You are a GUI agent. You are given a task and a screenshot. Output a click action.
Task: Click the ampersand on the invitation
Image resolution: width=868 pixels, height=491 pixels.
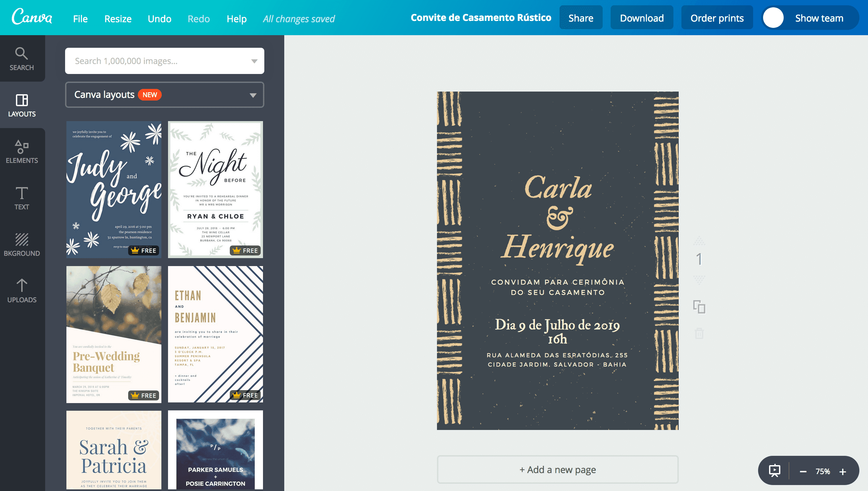coord(560,218)
